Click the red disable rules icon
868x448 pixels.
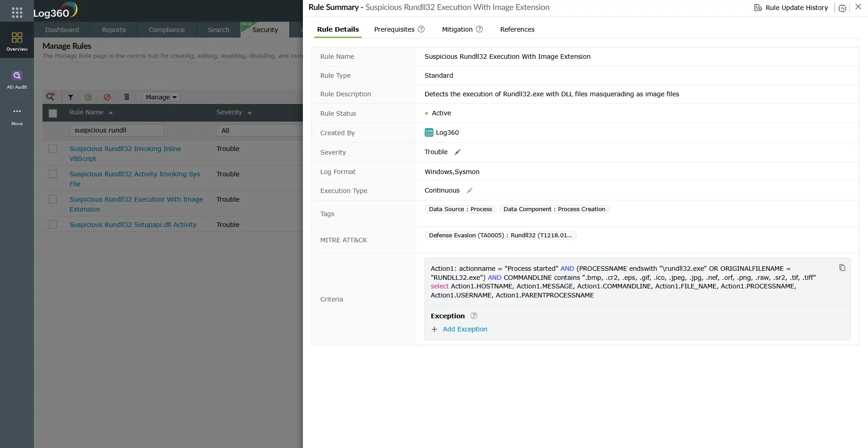107,97
